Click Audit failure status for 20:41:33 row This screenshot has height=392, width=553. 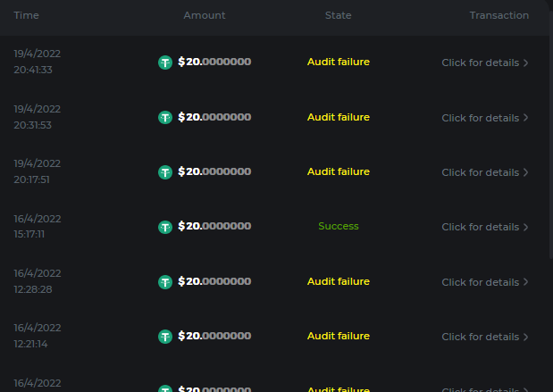click(338, 63)
